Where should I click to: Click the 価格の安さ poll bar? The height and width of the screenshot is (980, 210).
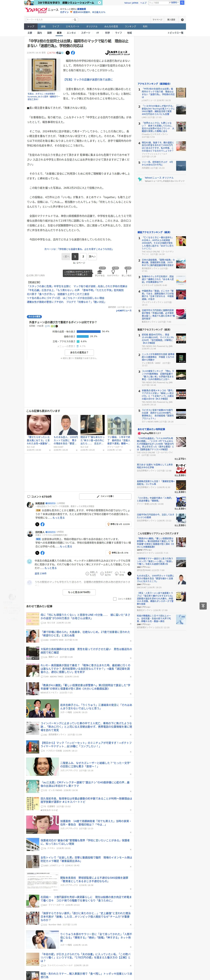coord(83,336)
